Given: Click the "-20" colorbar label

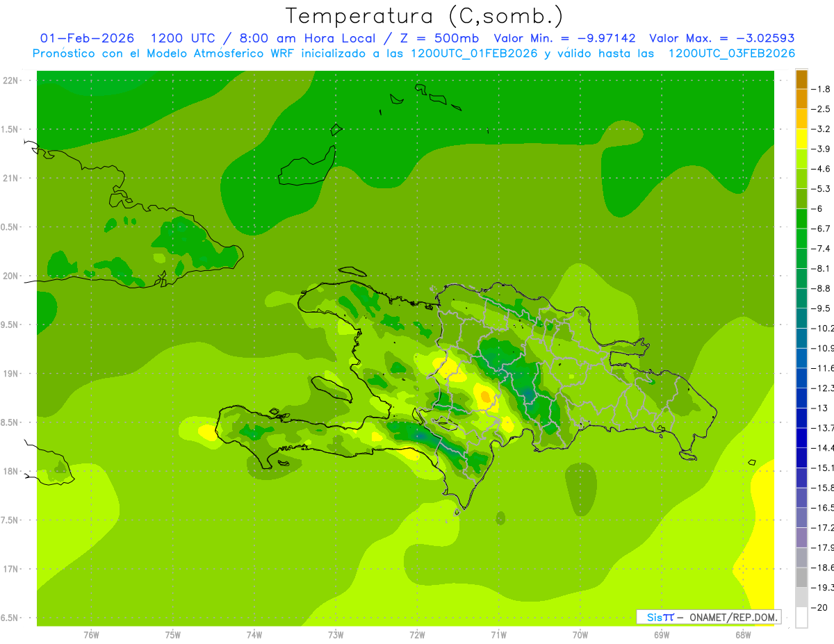Looking at the screenshot, I should coord(819,608).
